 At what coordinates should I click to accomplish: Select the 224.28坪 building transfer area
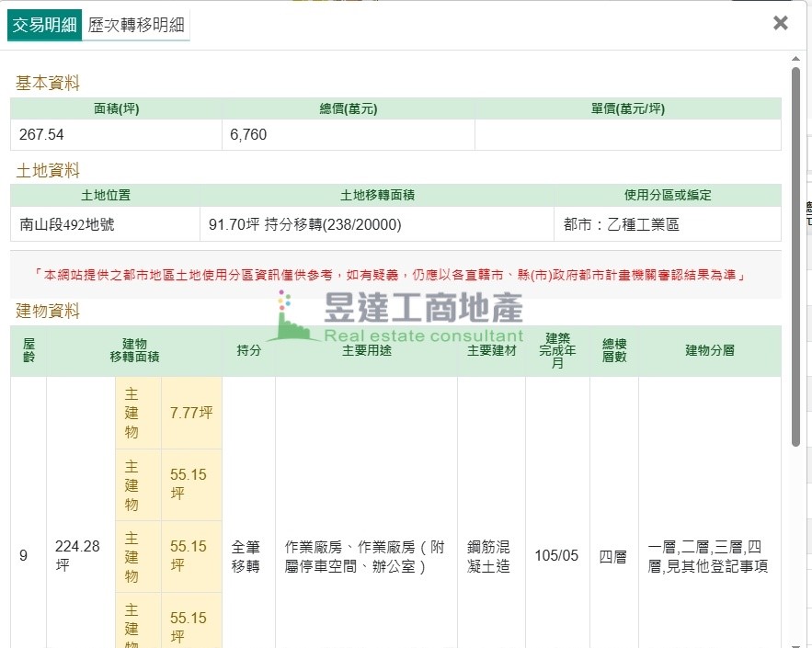click(77, 556)
